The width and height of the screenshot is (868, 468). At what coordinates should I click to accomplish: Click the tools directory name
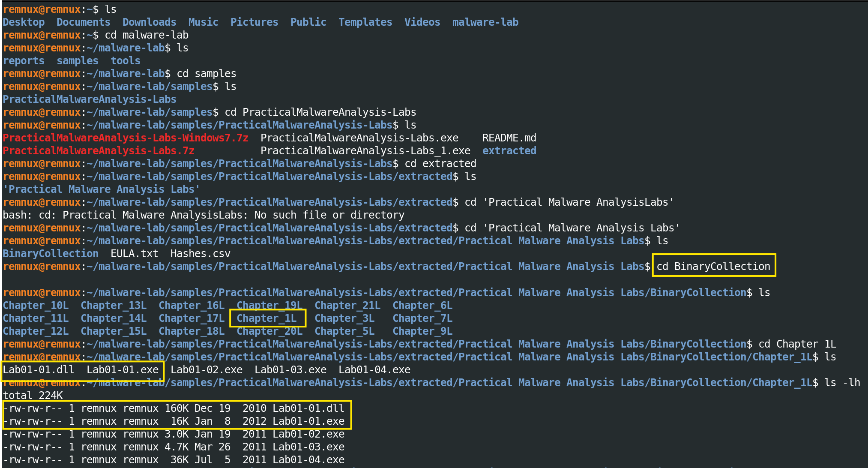126,61
